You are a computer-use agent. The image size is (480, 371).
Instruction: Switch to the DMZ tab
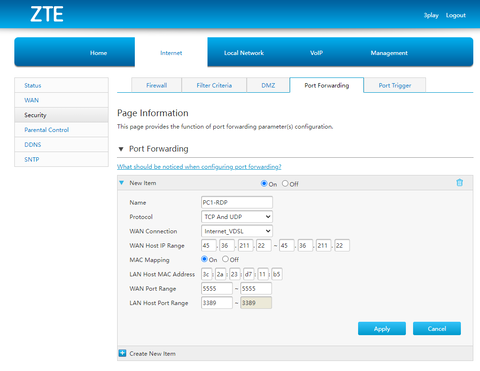268,85
